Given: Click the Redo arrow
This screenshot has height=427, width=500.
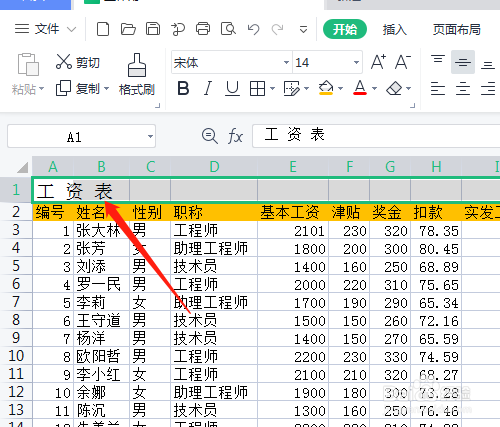Looking at the screenshot, I should [278, 29].
